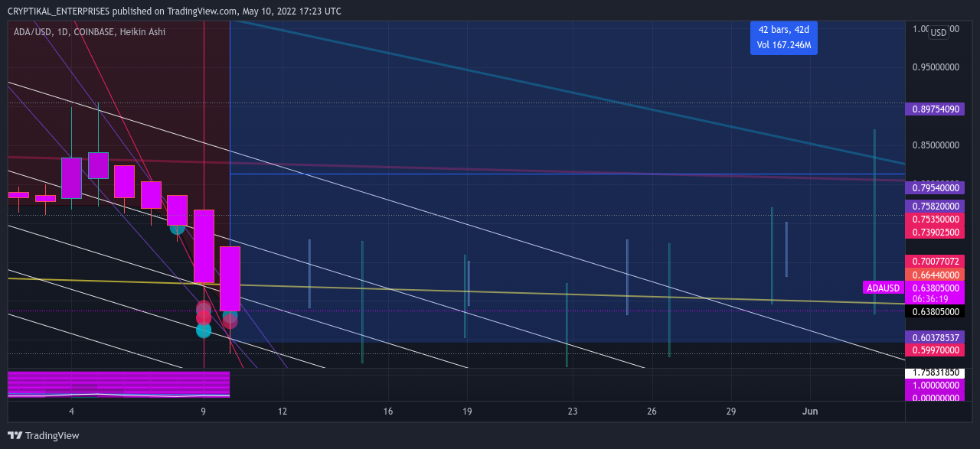Image resolution: width=980 pixels, height=449 pixels.
Task: Click date label 4 on time axis
Action: point(71,412)
